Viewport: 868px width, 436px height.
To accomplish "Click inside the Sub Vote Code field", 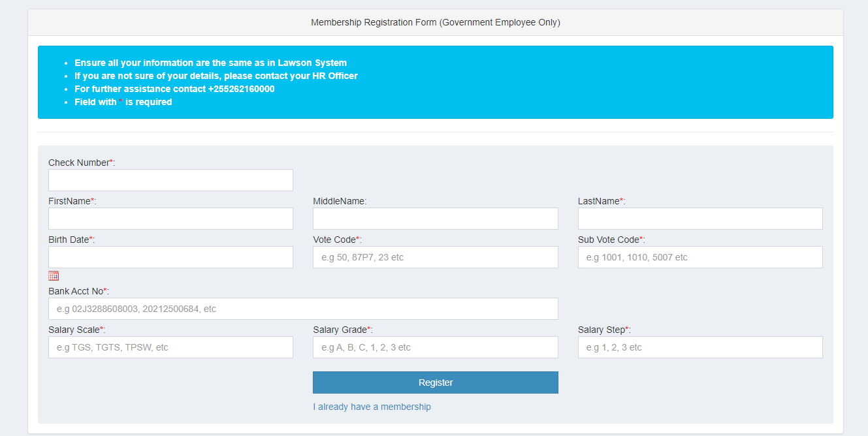I will [x=699, y=257].
